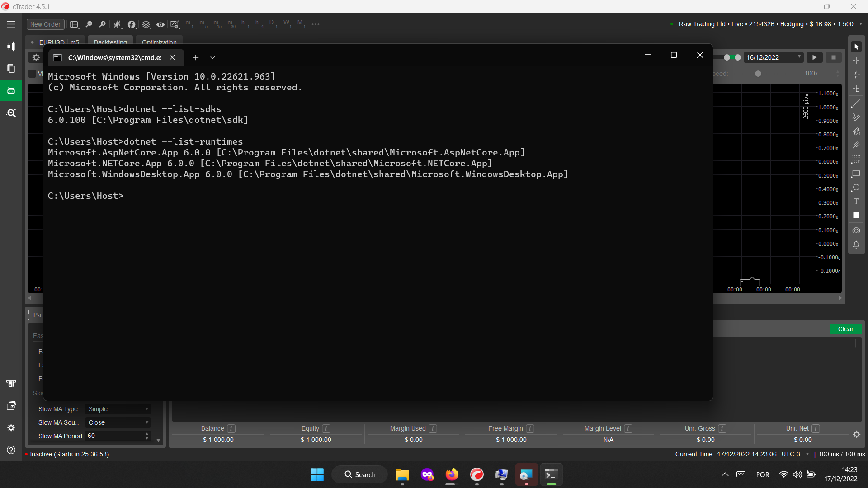
Task: Select the h4 timeframe
Action: pyautogui.click(x=259, y=23)
